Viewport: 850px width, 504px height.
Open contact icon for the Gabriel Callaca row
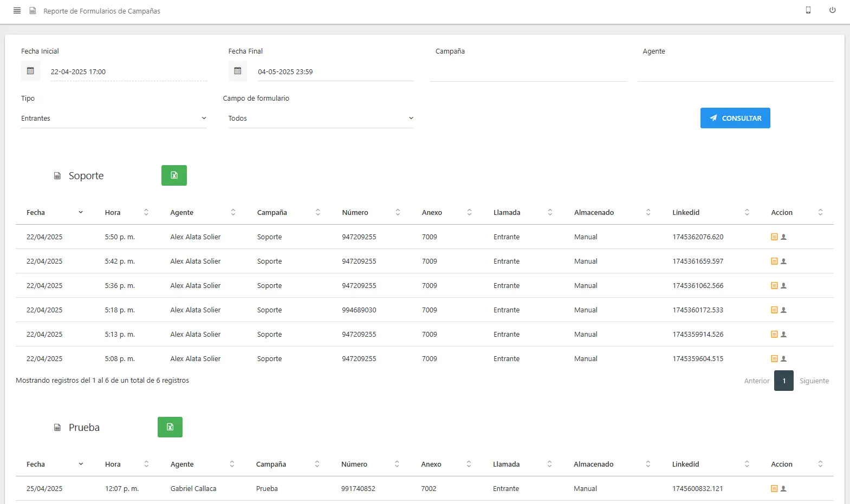[x=783, y=488]
